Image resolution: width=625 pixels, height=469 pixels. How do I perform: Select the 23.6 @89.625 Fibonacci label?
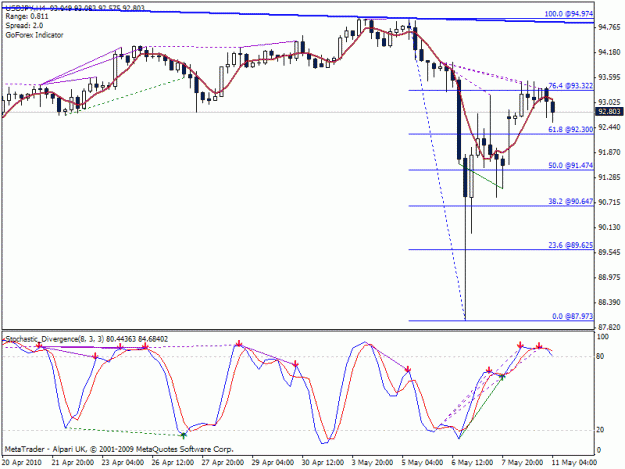[571, 245]
